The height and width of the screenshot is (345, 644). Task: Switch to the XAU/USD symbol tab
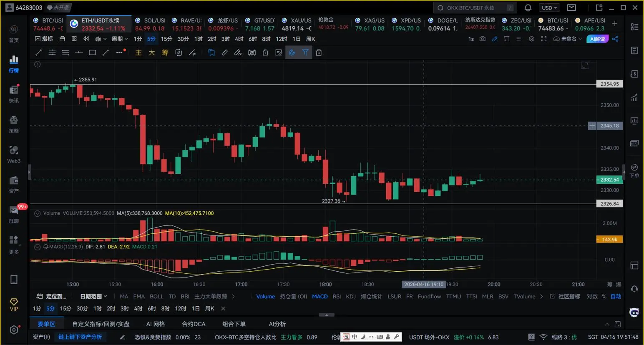(x=297, y=24)
